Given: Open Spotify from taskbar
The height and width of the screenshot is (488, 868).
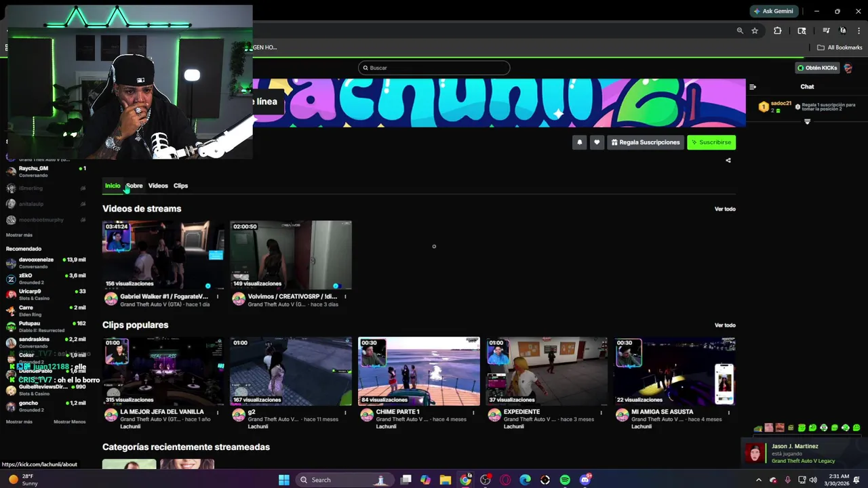Looking at the screenshot, I should 565,480.
